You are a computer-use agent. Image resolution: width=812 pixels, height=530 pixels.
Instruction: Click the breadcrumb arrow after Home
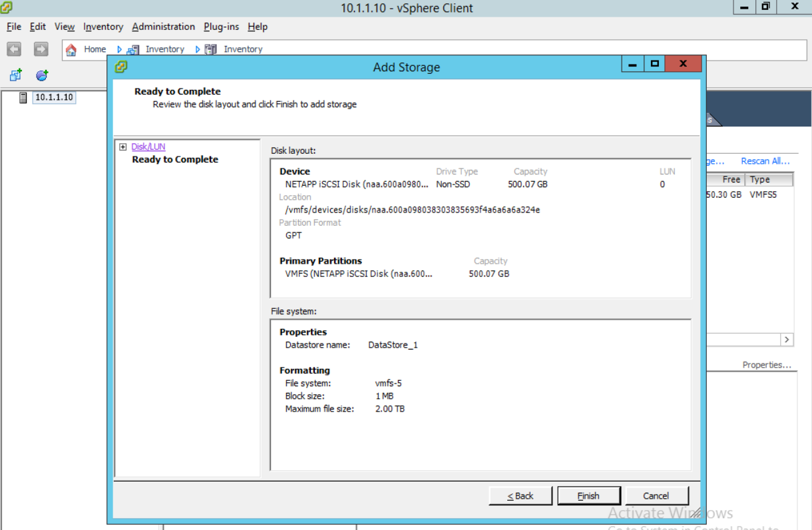click(x=118, y=49)
